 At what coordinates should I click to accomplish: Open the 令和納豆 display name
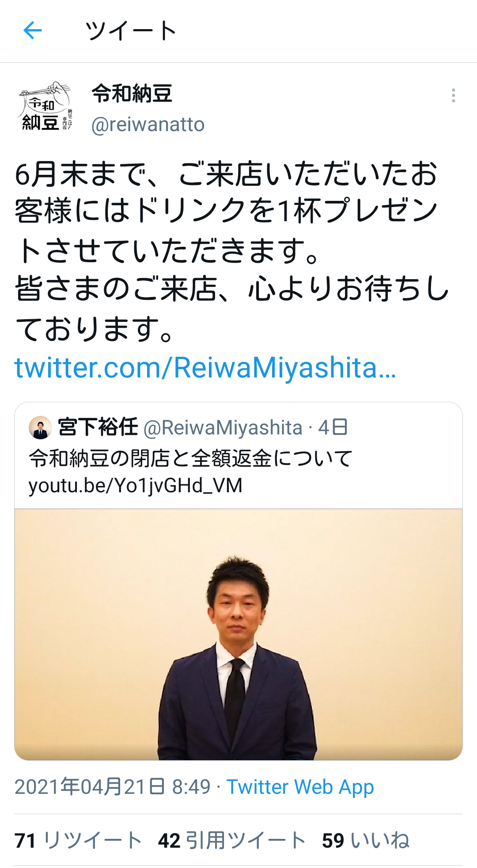tap(132, 94)
